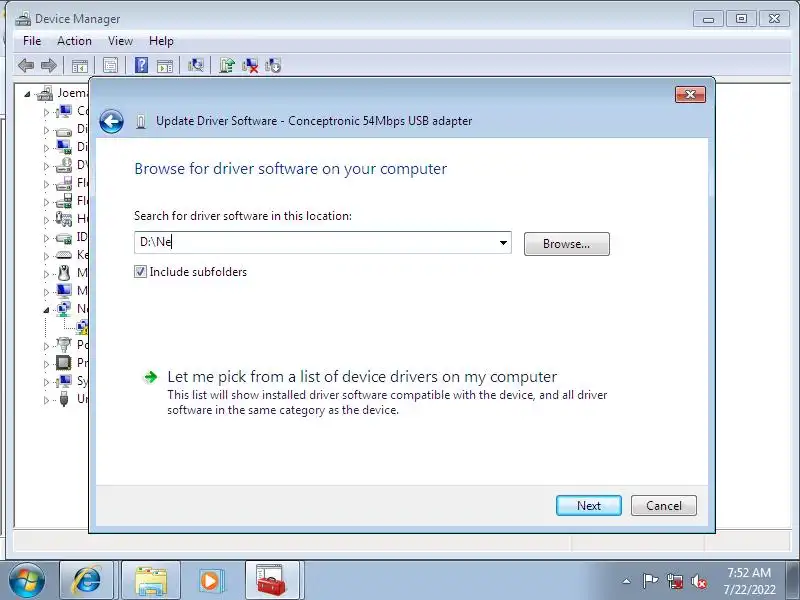800x600 pixels.
Task: Click the Cancel button
Action: (664, 506)
